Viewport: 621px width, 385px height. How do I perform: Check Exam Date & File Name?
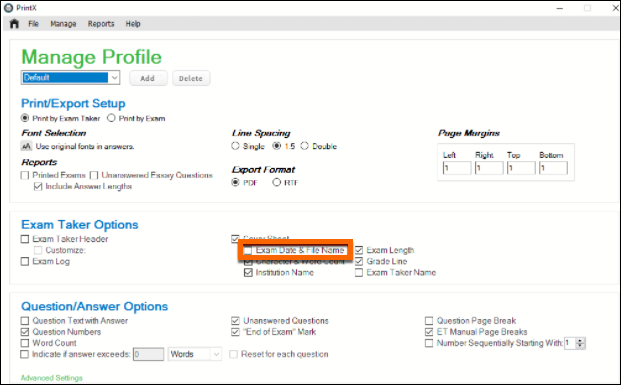(248, 250)
